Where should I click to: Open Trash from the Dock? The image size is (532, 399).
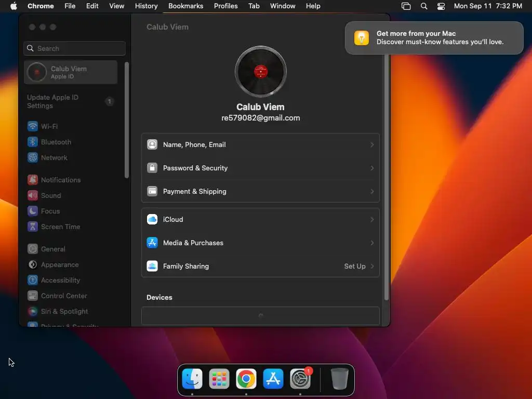(x=339, y=379)
